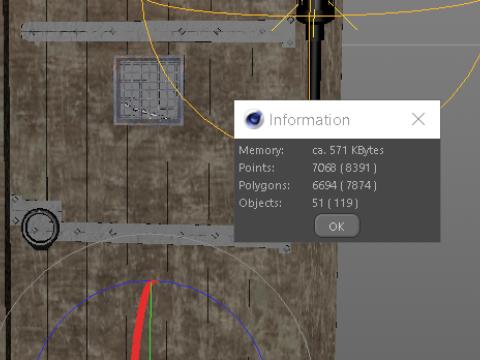Select the polygons value "6694 ( 7874 )"
480x360 pixels.
pos(344,185)
